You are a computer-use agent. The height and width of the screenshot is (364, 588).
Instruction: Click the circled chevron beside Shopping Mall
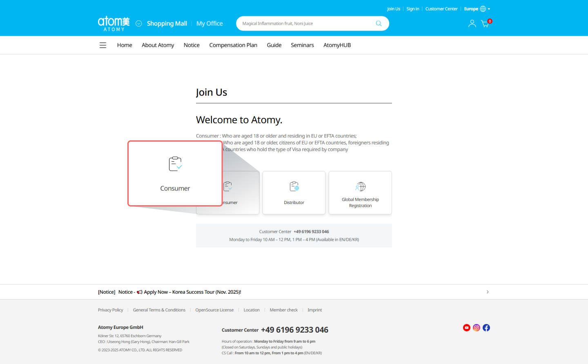click(139, 24)
